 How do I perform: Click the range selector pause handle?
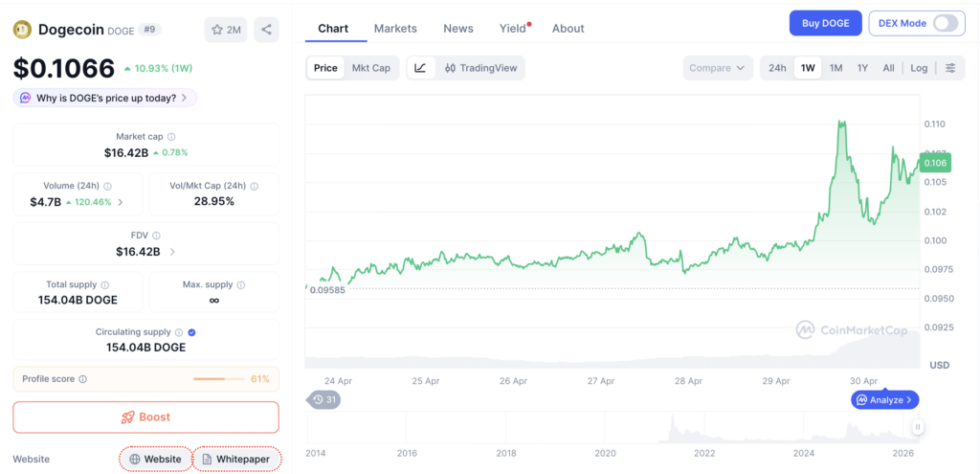coord(918,427)
